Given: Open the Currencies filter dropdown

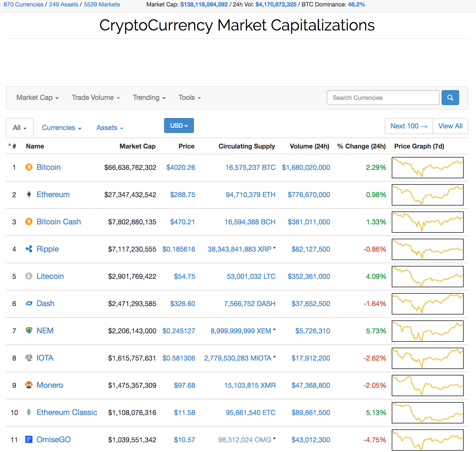Looking at the screenshot, I should (x=62, y=128).
